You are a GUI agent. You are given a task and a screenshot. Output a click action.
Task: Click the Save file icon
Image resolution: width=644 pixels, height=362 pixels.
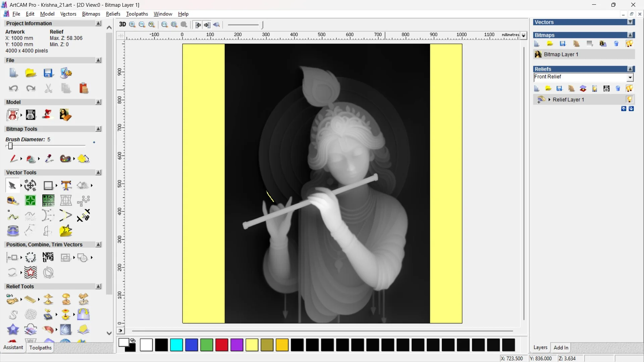[x=48, y=73]
